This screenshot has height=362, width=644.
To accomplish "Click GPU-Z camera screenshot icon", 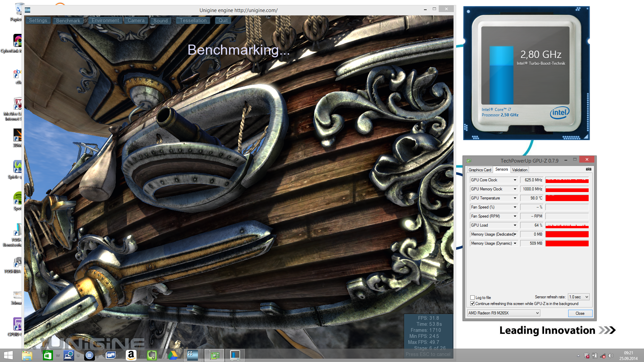I will tap(588, 169).
